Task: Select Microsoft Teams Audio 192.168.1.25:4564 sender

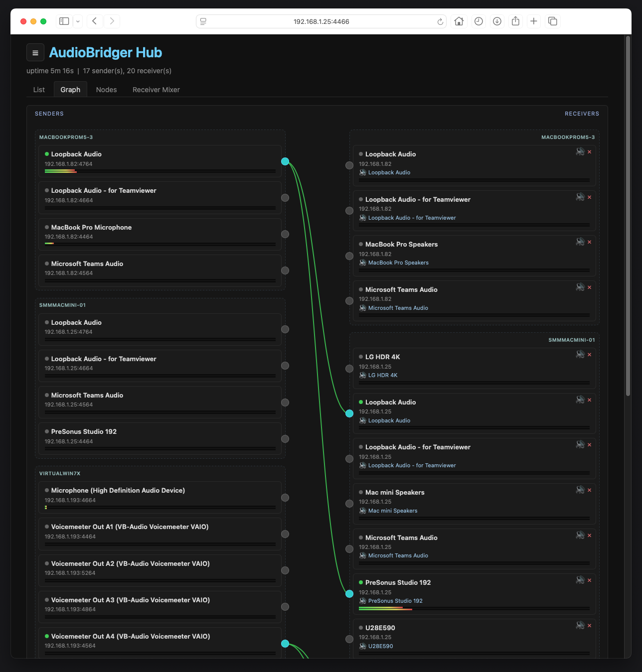Action: 160,402
